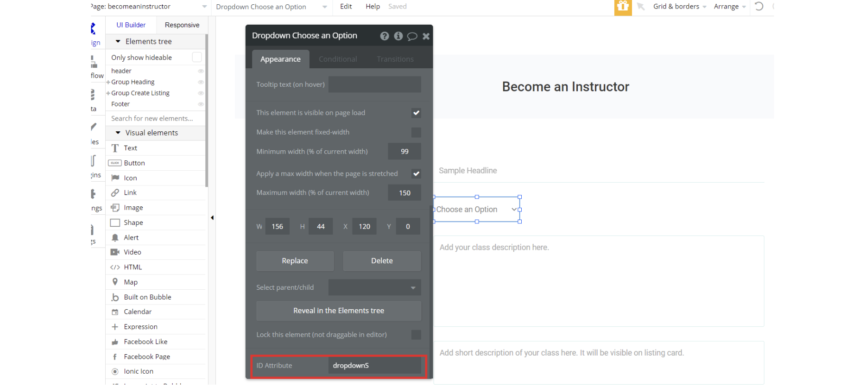Select the Alert bell element
868x387 pixels.
(x=115, y=238)
